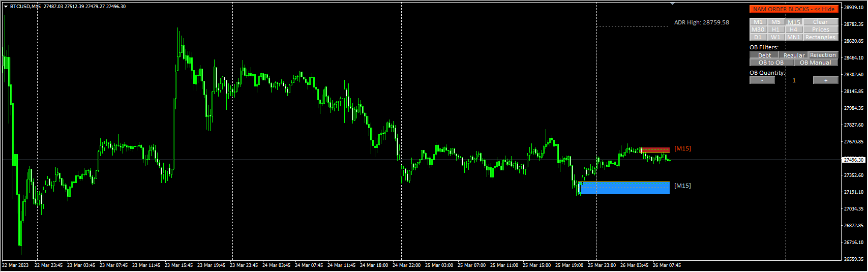This screenshot has width=868, height=272.
Task: Click price axis value 27034.35
Action: click(x=854, y=209)
